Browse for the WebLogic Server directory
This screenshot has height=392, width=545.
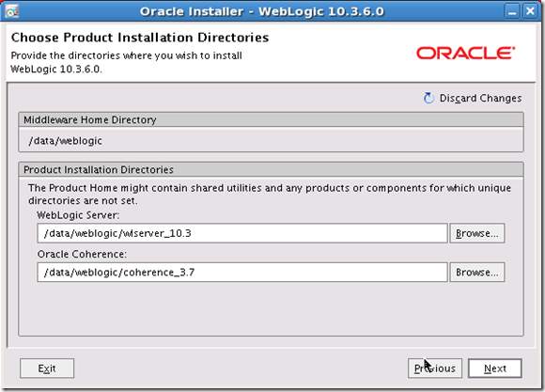[x=477, y=233]
